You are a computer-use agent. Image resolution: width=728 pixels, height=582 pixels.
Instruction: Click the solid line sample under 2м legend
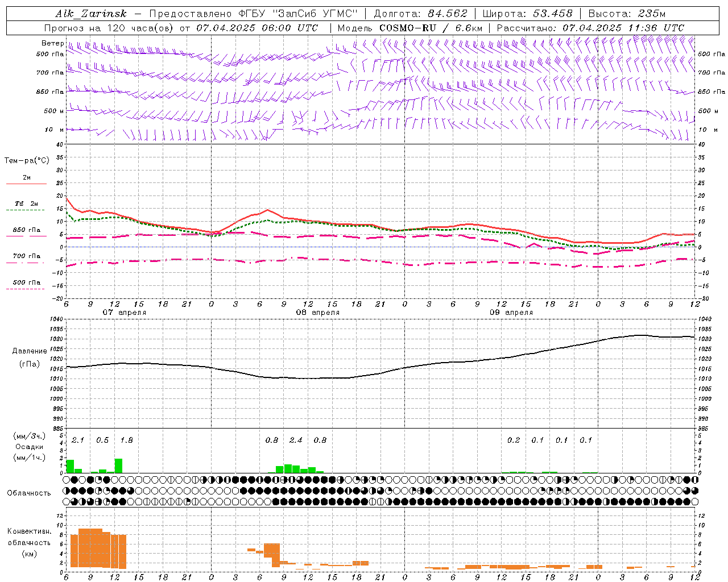(26, 184)
